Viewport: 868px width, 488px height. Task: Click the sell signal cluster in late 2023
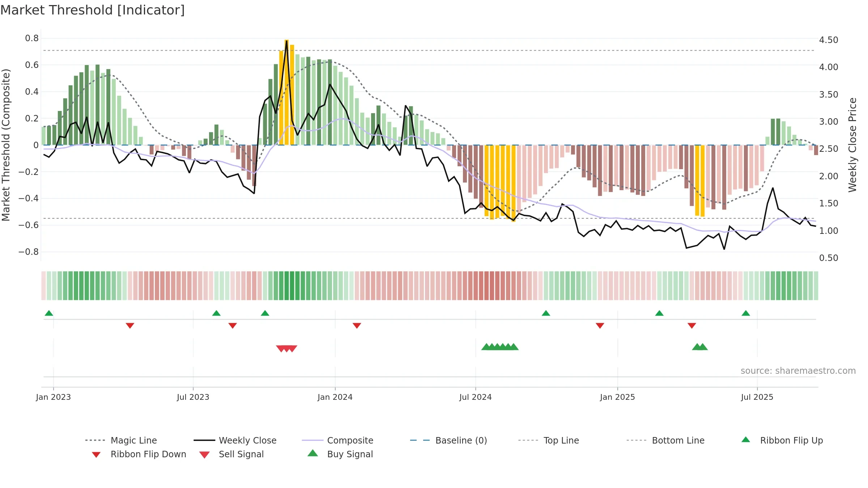[x=286, y=349]
